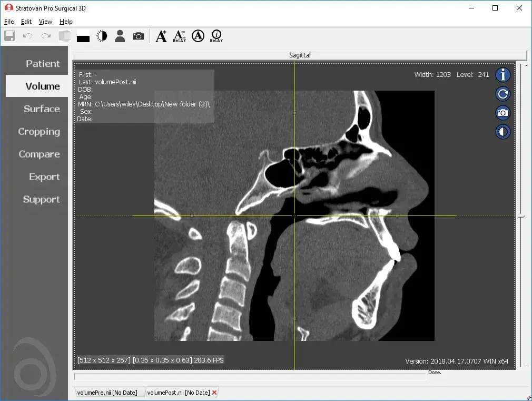Capture a screenshot with the camera toolbar icon

tap(139, 36)
